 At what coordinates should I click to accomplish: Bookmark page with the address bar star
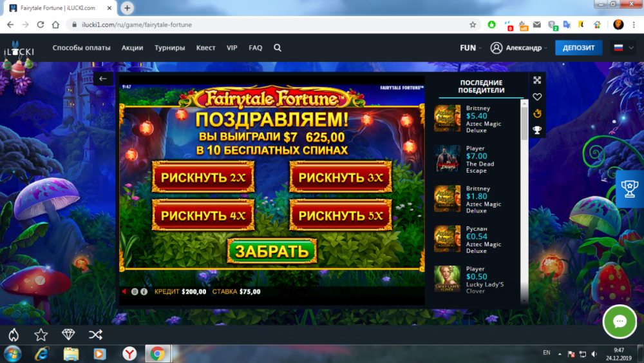(473, 25)
